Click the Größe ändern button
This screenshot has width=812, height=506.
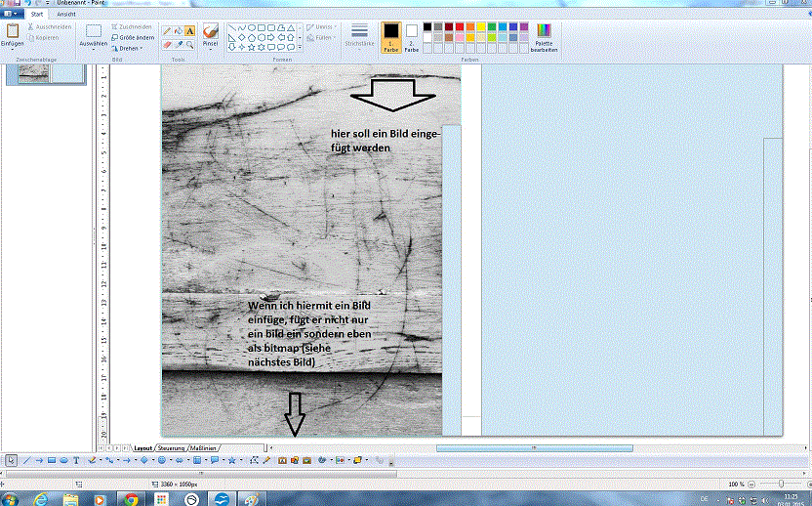click(132, 37)
